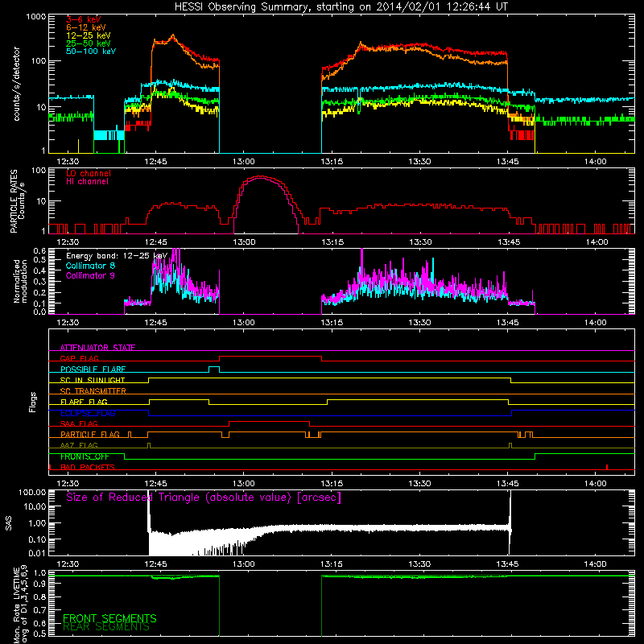
Task: Click the ATTENUATOR STATE flag label
Action: [97, 348]
